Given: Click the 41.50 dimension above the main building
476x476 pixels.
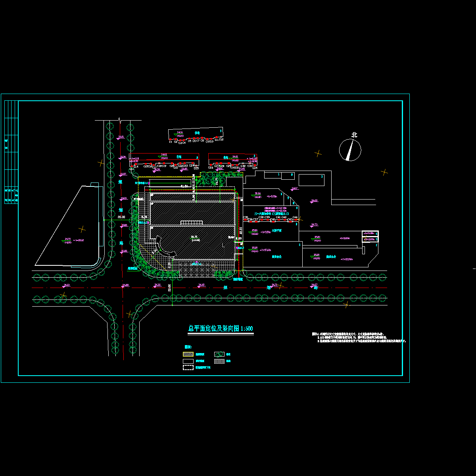Looking at the screenshot, I should click(x=184, y=186).
